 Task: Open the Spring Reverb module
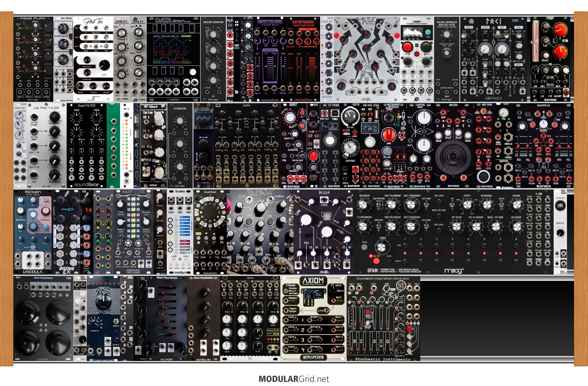(153, 145)
